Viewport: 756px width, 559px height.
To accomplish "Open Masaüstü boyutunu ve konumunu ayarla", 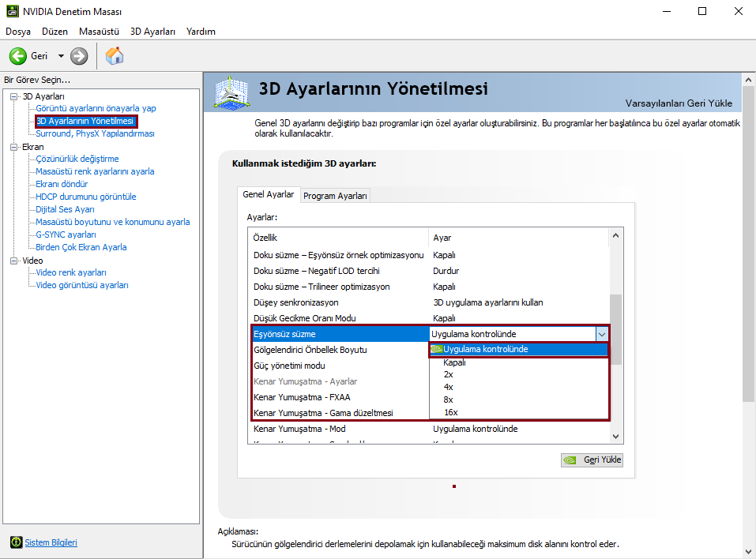I will click(113, 222).
